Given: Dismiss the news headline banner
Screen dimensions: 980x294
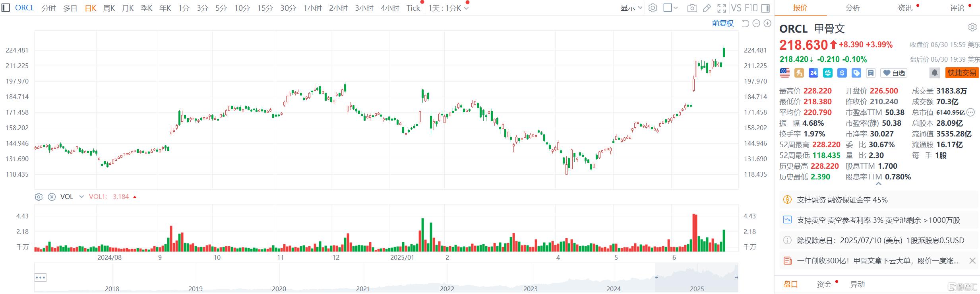Looking at the screenshot, I should point(972,261).
